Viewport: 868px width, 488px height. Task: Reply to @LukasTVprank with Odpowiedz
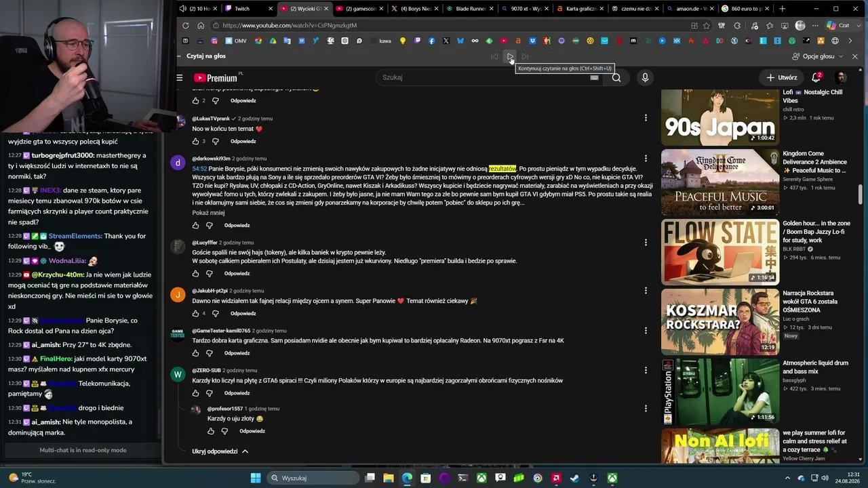point(243,141)
